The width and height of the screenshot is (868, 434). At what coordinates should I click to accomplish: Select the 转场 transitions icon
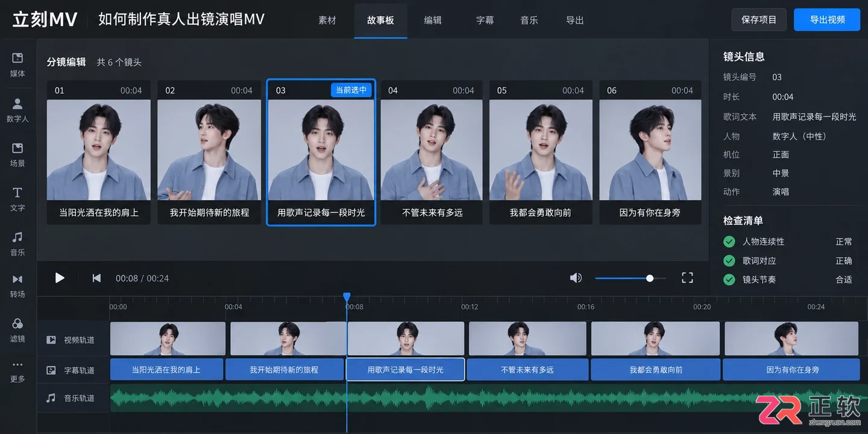[x=17, y=279]
